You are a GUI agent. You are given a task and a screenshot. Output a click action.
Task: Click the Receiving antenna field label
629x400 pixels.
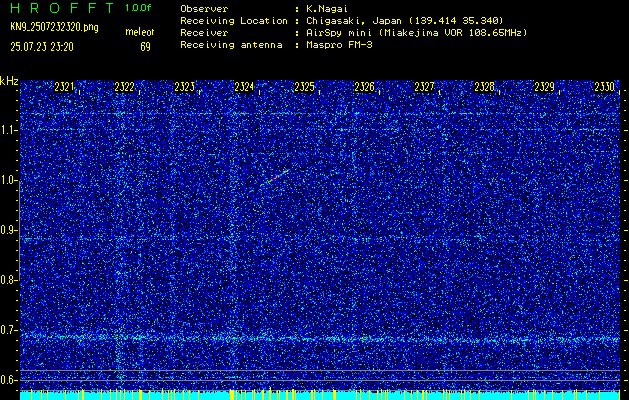tap(231, 45)
